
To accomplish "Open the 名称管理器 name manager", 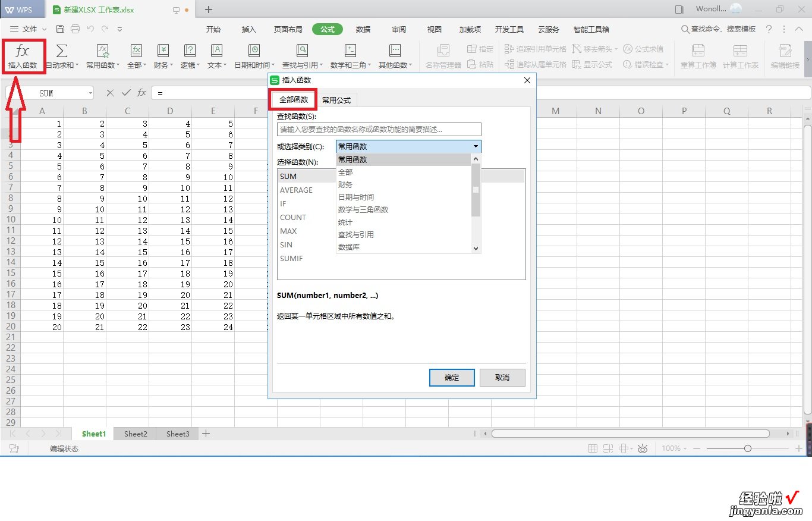I will [443, 57].
